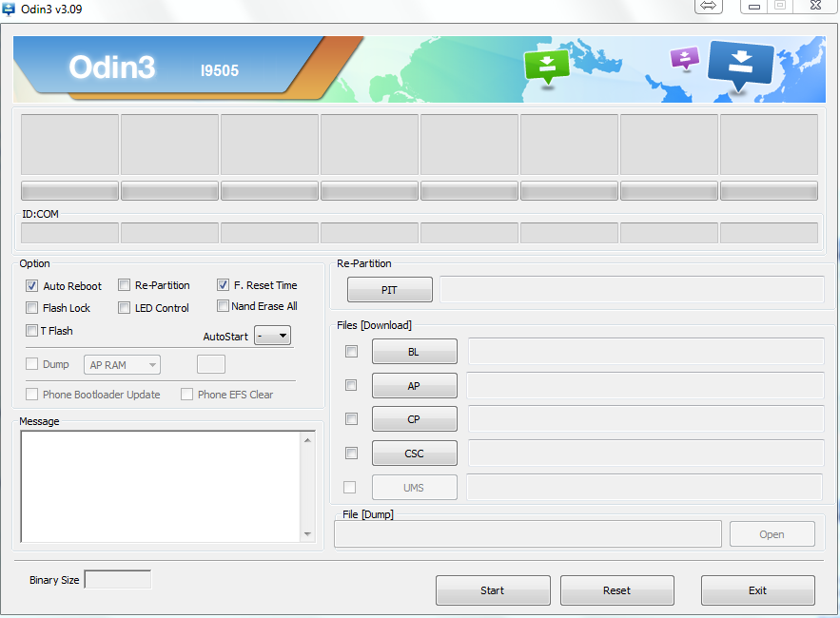The width and height of the screenshot is (840, 618).
Task: Click the Binary Size field
Action: [x=118, y=579]
